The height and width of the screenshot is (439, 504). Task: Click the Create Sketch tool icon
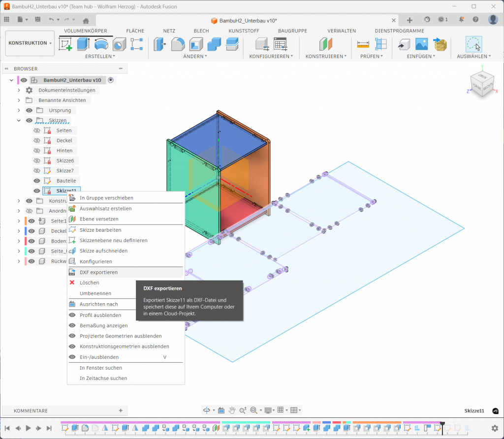(x=65, y=45)
